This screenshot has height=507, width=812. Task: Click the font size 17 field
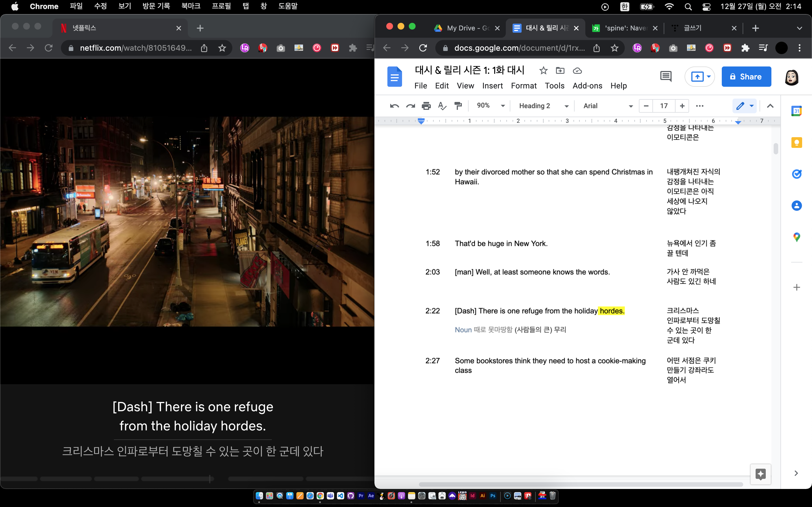(664, 106)
